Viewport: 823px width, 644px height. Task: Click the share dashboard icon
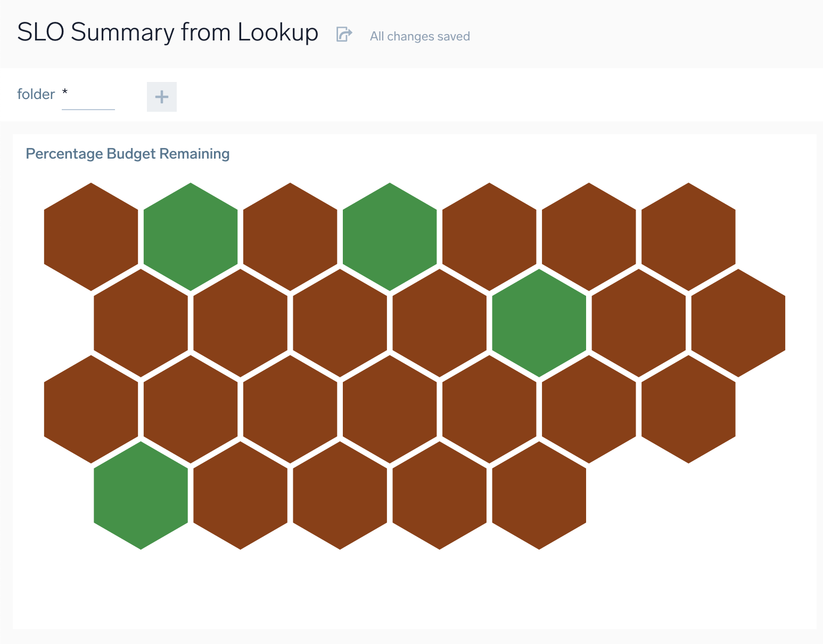tap(344, 35)
